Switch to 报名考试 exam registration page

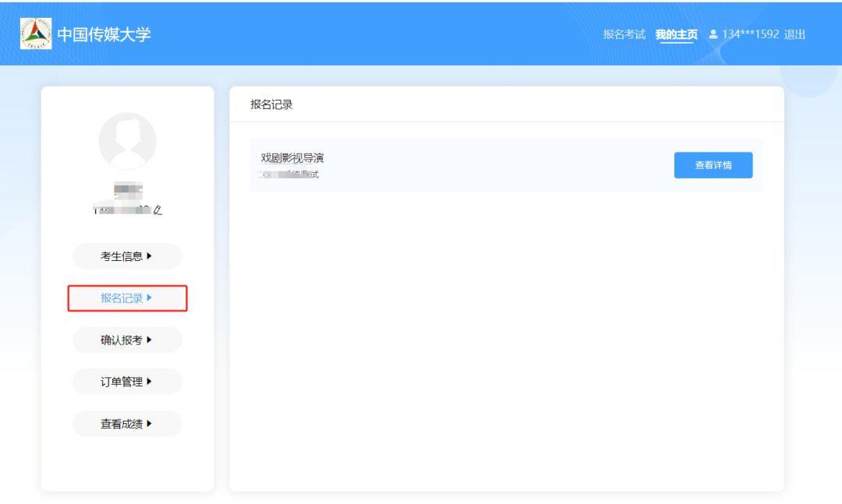623,34
